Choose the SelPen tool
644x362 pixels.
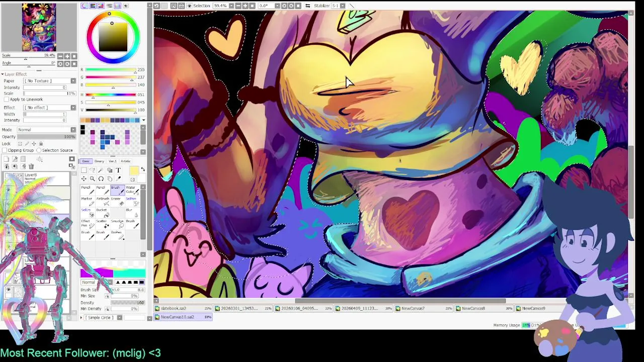[x=133, y=202]
